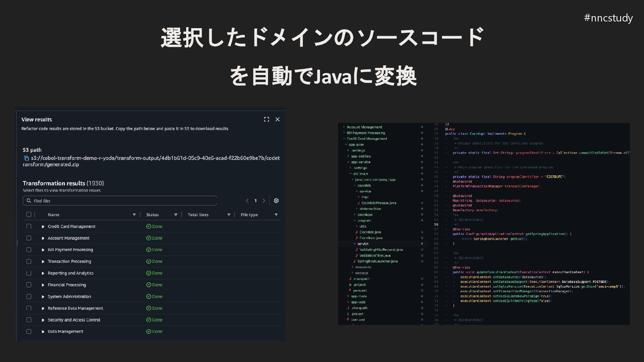Open table preferences gear icon
The height and width of the screenshot is (362, 644).
point(276,200)
